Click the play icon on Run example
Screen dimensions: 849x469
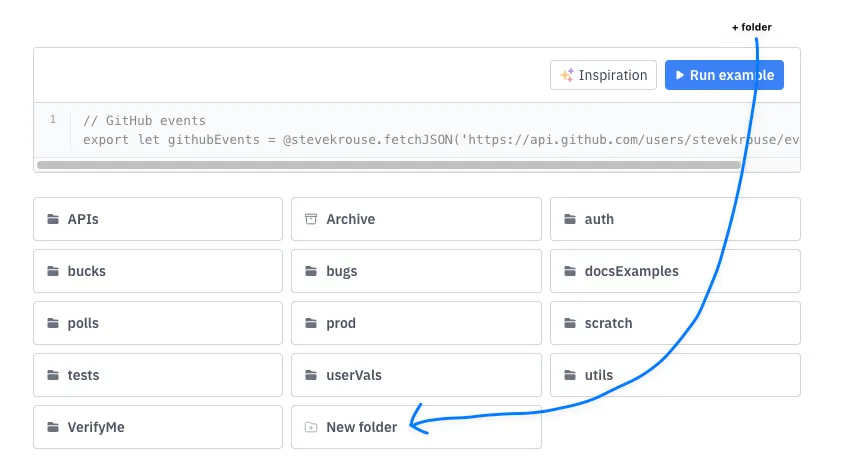point(680,75)
